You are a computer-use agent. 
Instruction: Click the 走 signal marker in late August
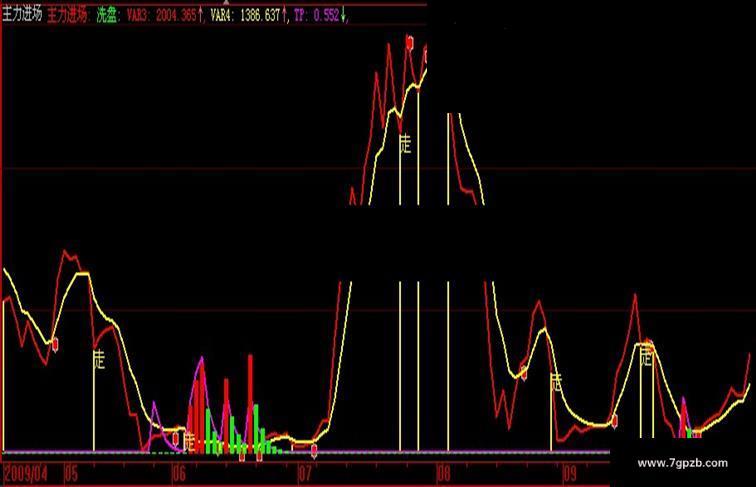point(556,382)
